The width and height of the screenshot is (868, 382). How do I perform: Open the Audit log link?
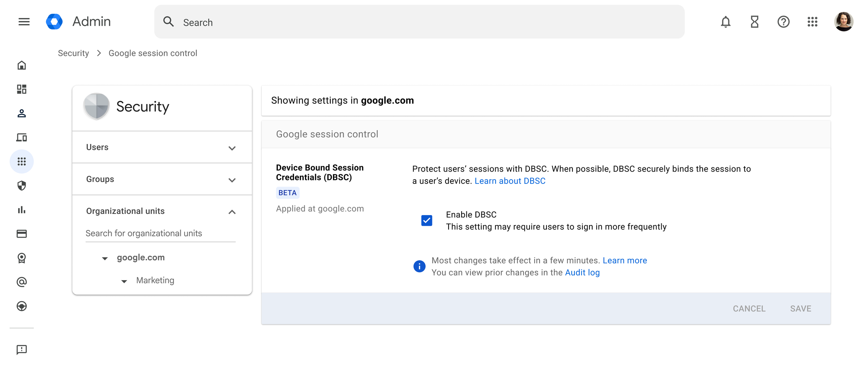[582, 273]
